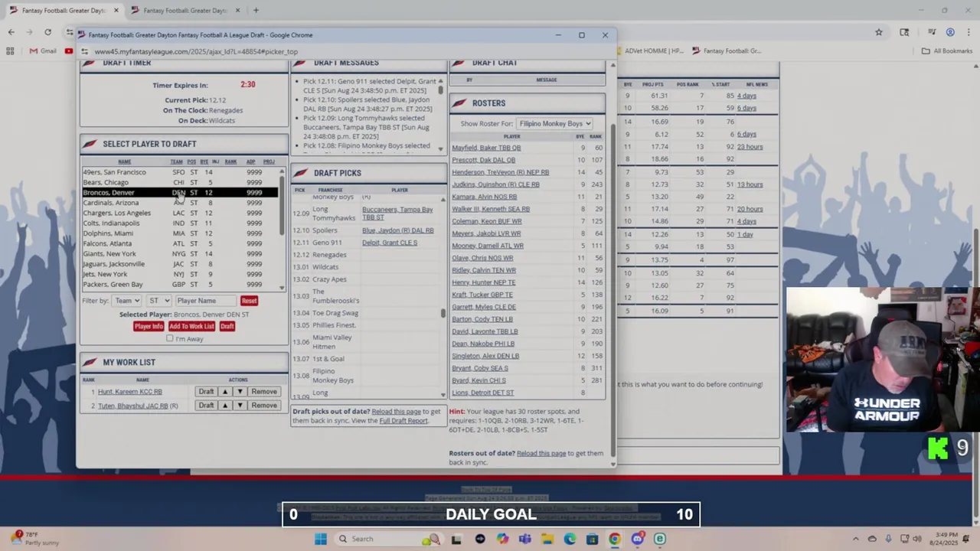The height and width of the screenshot is (551, 980).
Task: Click the player list scrollbar
Action: pos(282,204)
